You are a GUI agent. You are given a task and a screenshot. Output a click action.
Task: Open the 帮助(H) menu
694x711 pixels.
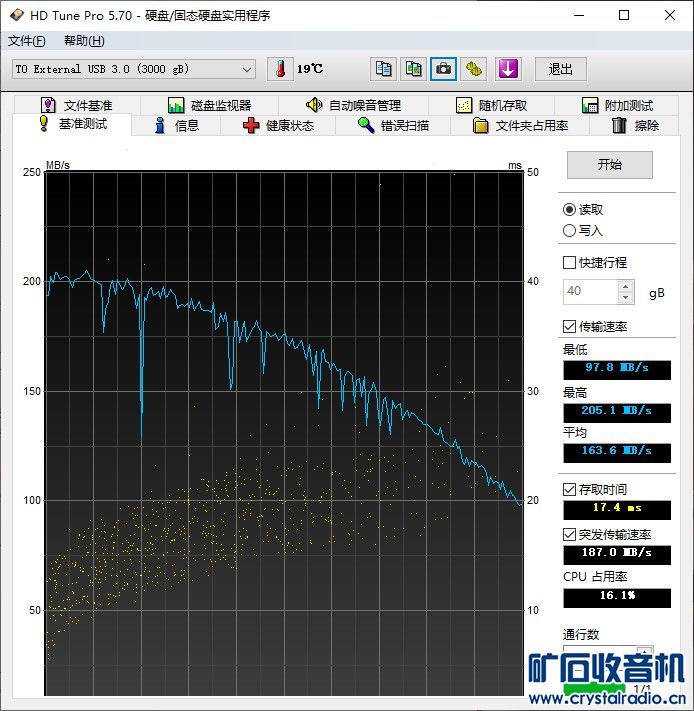tap(84, 41)
